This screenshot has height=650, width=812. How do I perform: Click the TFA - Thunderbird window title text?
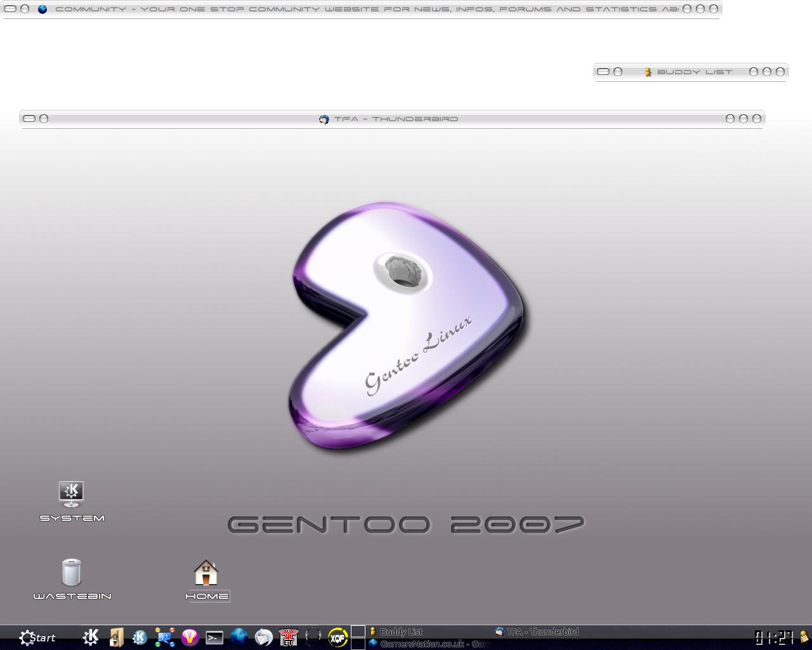[396, 119]
